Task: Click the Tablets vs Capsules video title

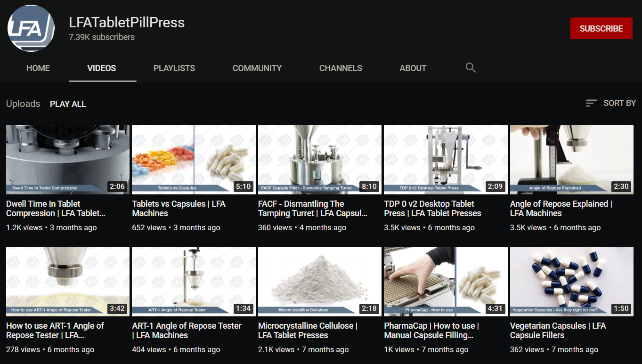Action: (179, 209)
